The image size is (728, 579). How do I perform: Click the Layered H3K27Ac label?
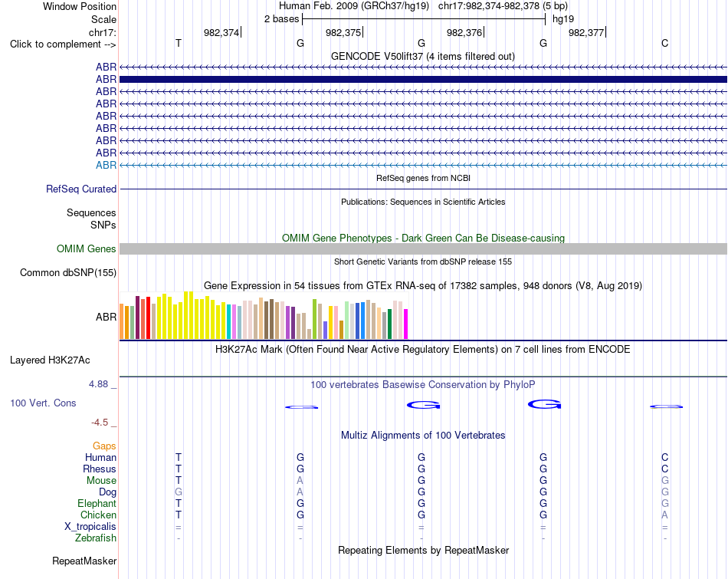50,360
